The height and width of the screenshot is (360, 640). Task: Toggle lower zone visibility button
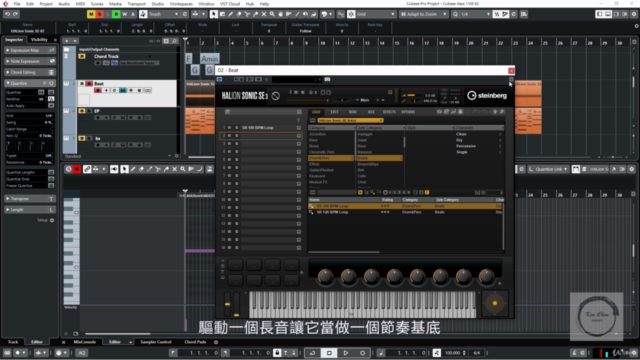[608, 14]
